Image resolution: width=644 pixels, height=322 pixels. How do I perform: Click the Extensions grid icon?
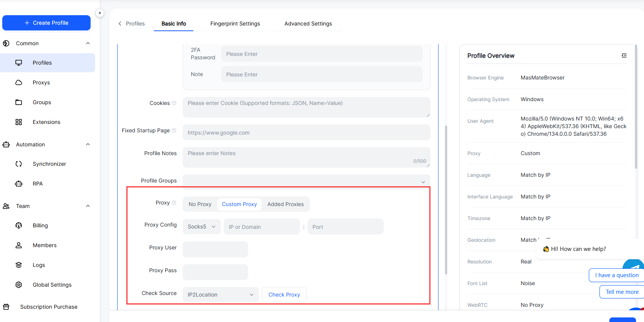[19, 122]
